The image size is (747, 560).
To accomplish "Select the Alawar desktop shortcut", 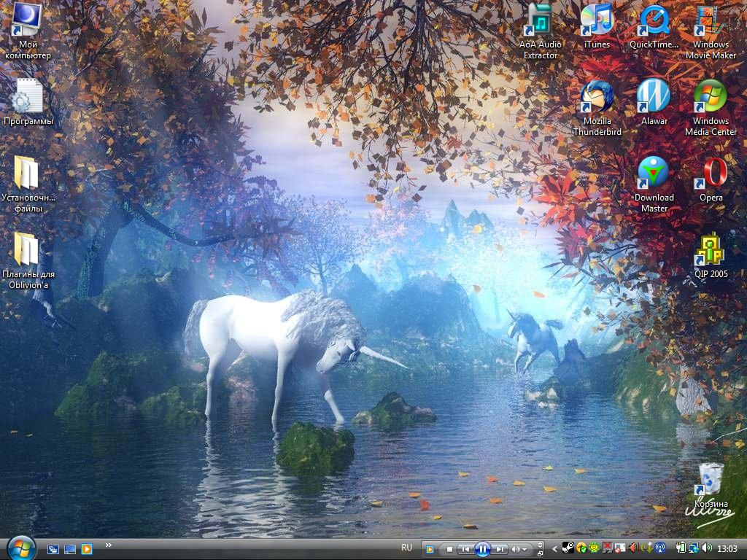I will 654,102.
